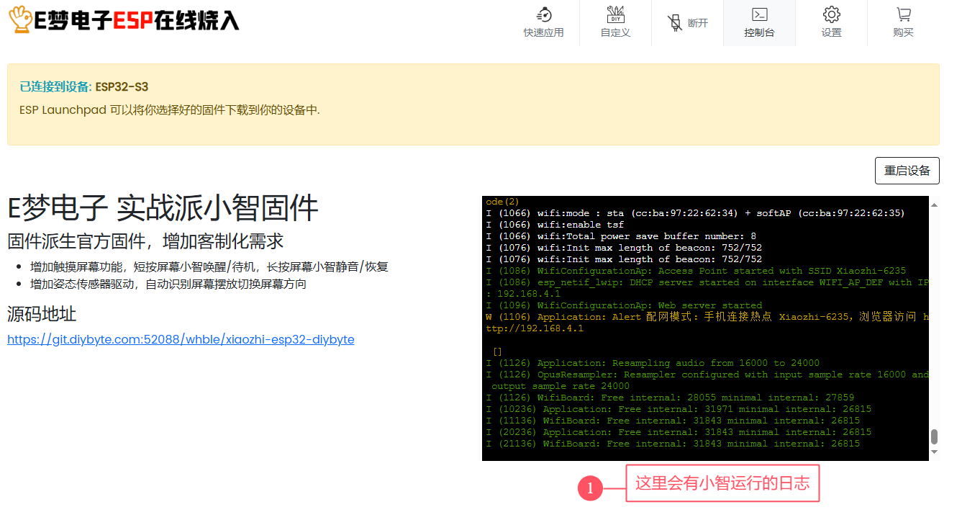980x520 pixels.
Task: Open the 设置 settings gear icon
Action: point(831,22)
